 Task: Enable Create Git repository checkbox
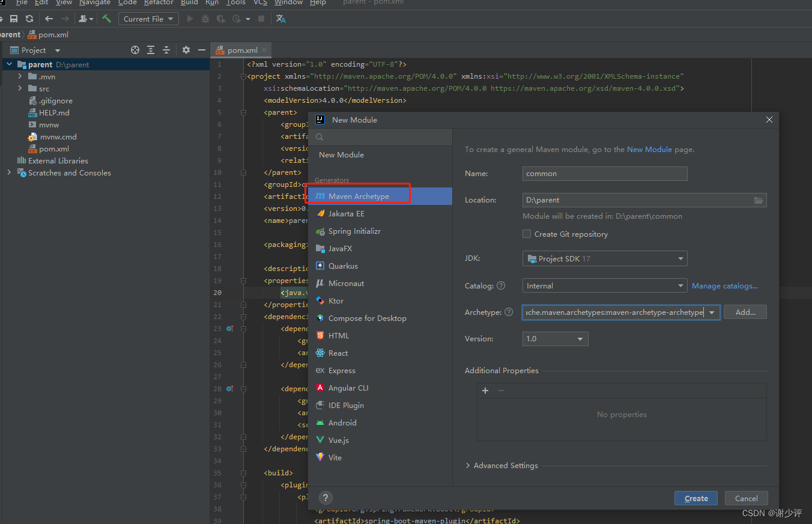pyautogui.click(x=527, y=234)
